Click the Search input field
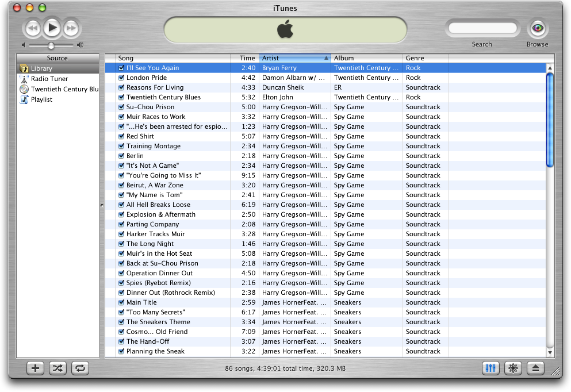The width and height of the screenshot is (571, 392). (x=482, y=28)
